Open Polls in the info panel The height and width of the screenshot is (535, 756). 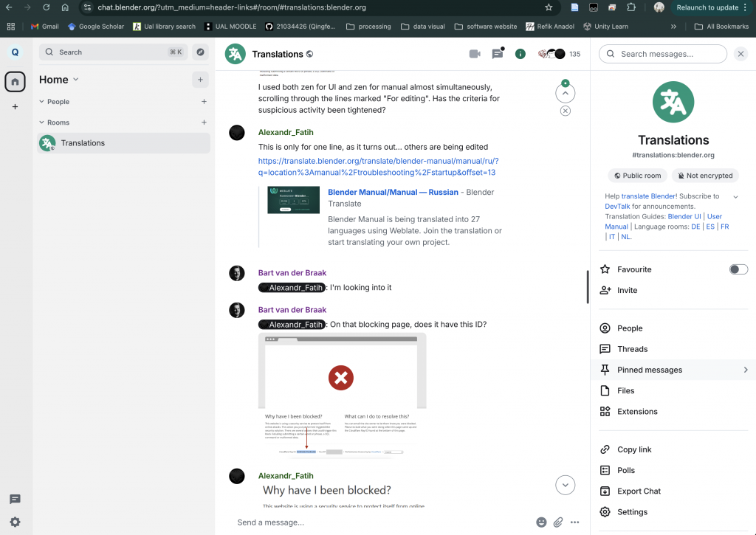point(673,470)
